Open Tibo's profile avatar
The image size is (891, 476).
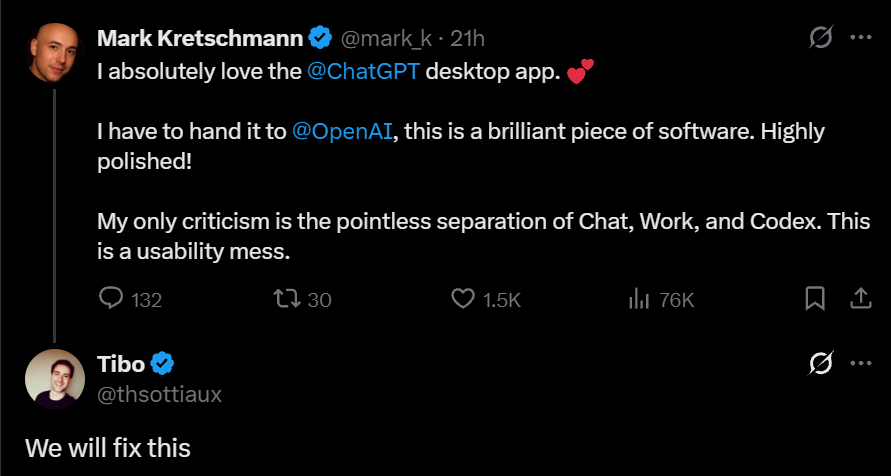(55, 379)
